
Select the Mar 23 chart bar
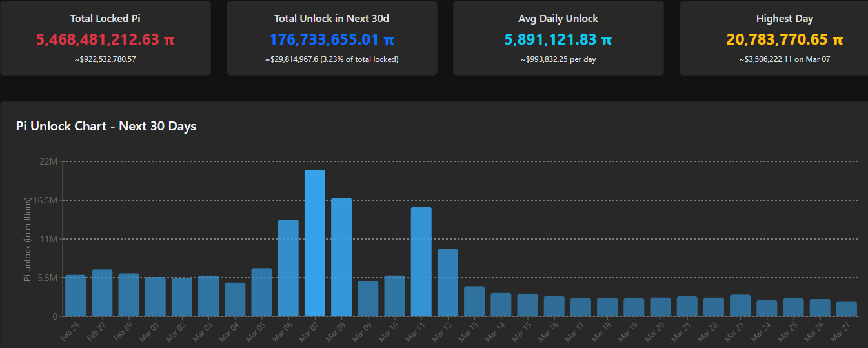click(740, 305)
